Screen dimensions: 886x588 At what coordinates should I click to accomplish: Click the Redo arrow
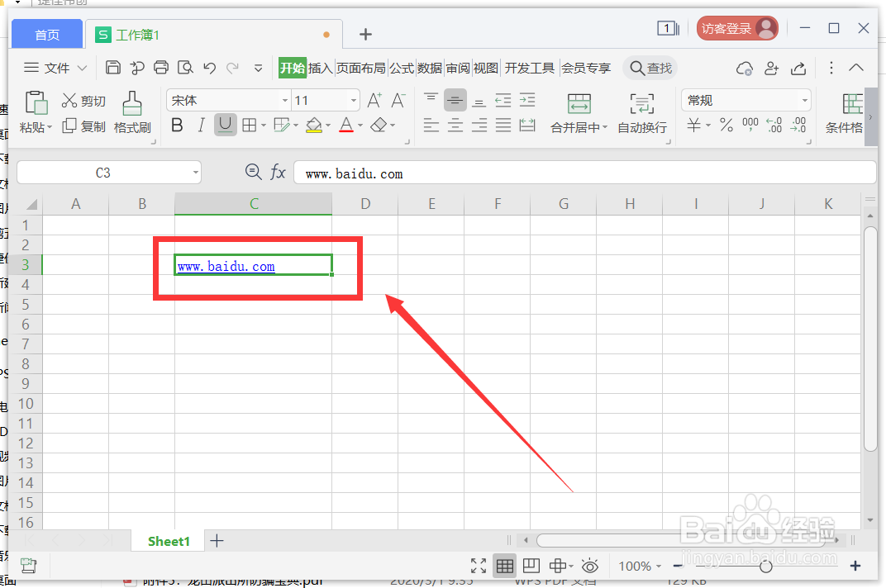tap(232, 68)
